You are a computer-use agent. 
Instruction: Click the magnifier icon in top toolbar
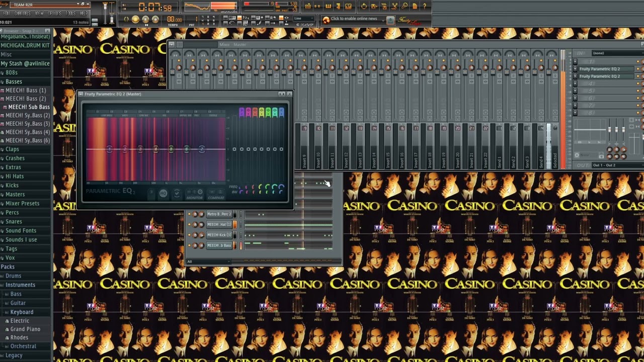coord(405,7)
